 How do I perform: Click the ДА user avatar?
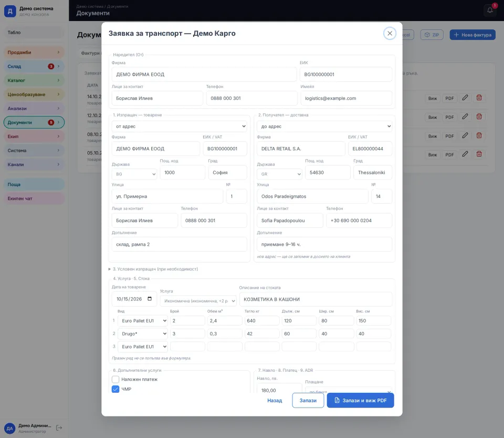[9, 429]
